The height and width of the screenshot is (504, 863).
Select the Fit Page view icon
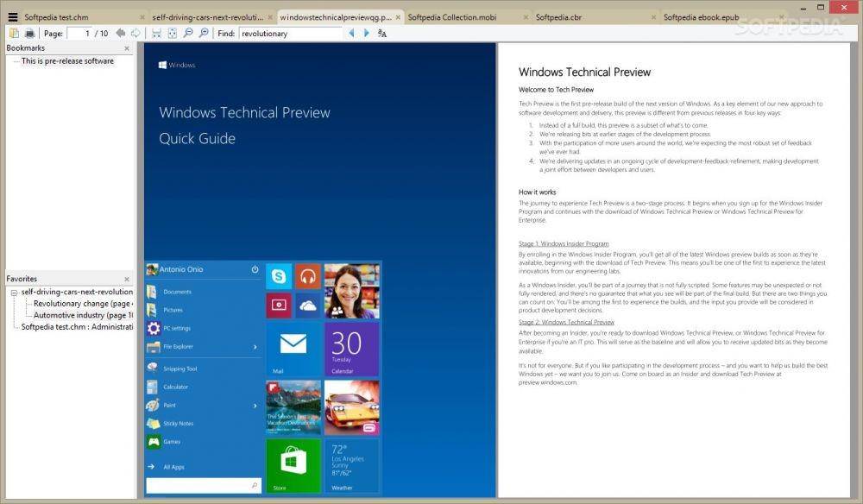pyautogui.click(x=173, y=33)
